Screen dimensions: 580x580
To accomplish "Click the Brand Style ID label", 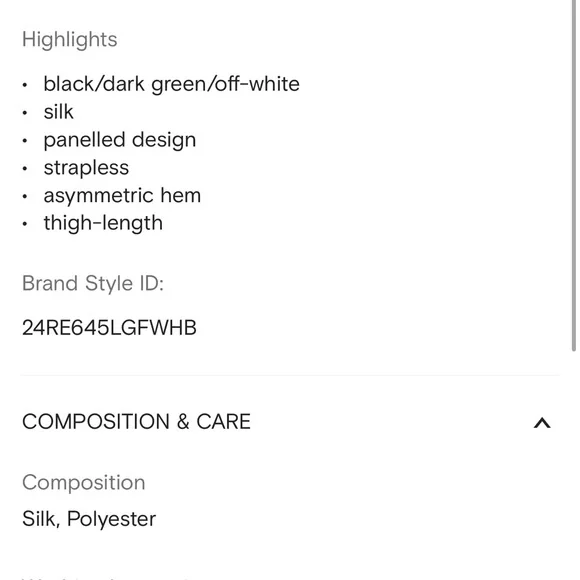I will coord(93,284).
